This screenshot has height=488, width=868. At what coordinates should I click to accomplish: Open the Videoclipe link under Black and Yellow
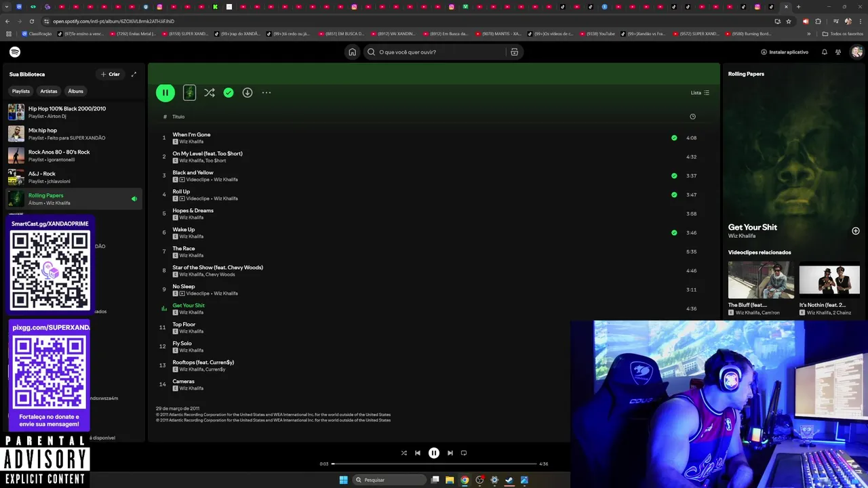tap(198, 180)
